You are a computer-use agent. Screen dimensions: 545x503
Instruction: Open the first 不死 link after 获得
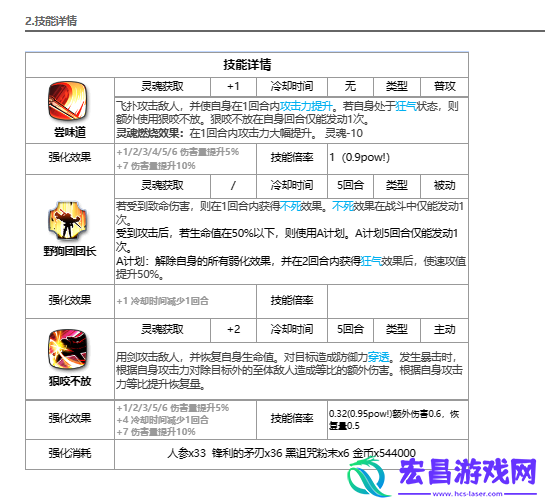coord(290,206)
